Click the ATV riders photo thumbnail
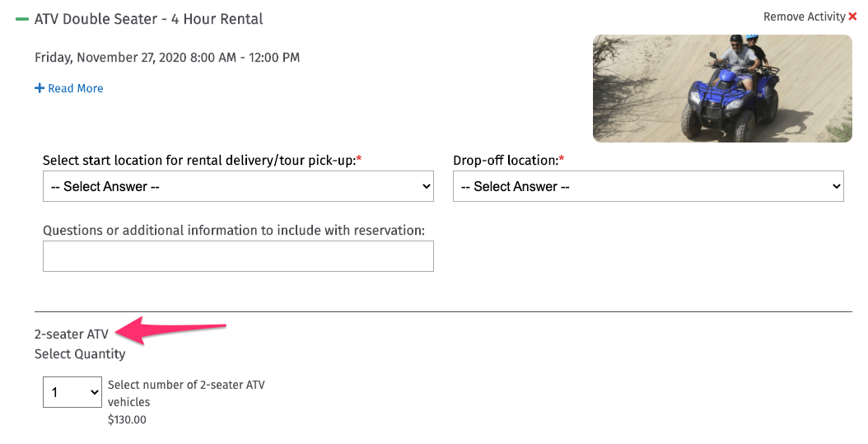Screen dimensions: 868x444 click(x=722, y=89)
